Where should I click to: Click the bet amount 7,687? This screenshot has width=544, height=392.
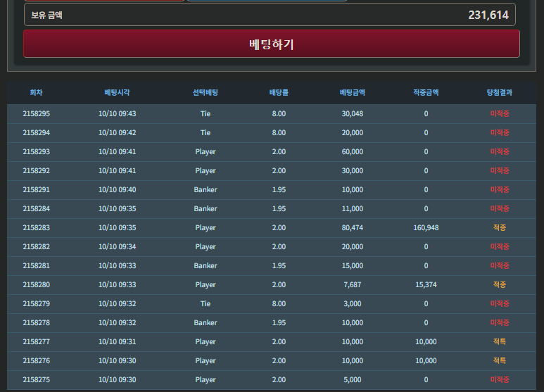click(x=353, y=285)
